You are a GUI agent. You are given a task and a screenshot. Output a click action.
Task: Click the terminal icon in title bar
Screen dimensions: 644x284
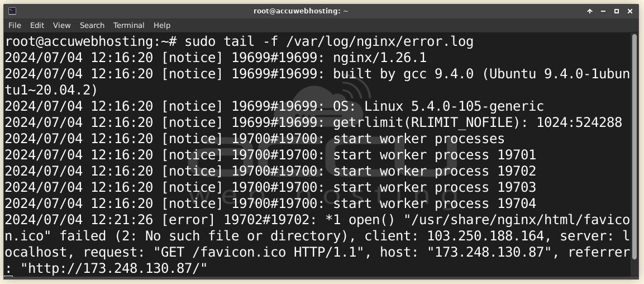click(12, 11)
